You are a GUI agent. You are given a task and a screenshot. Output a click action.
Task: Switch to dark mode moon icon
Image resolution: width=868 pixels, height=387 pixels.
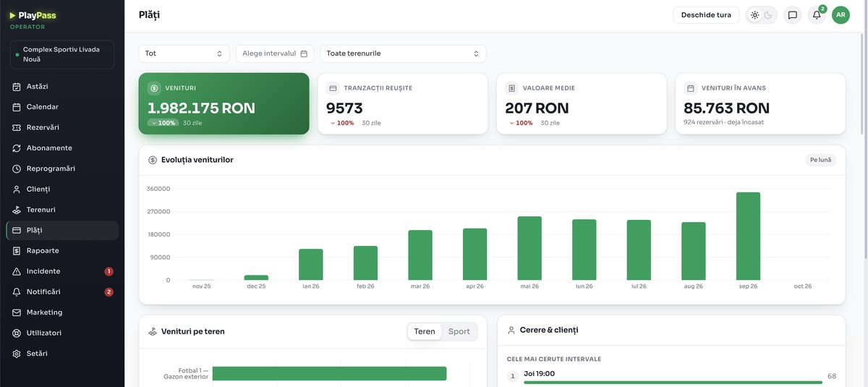768,15
